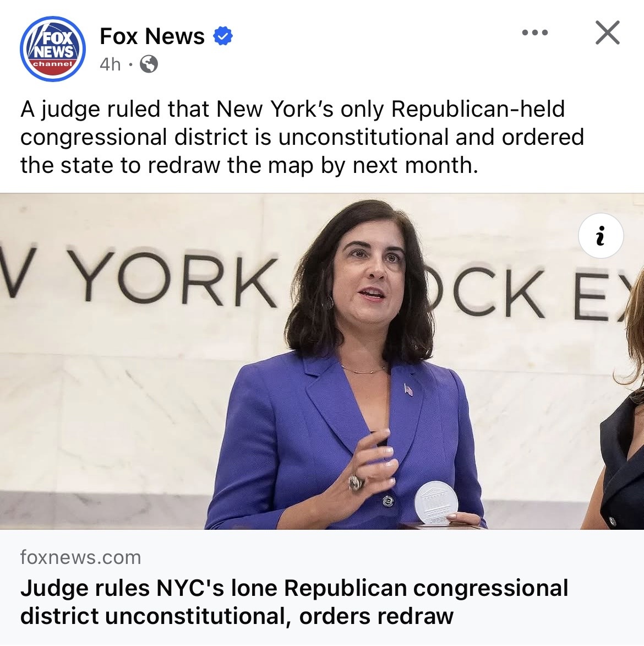Click the round silver medallion in the photo
Image resolution: width=644 pixels, height=646 pixels.
[x=436, y=503]
